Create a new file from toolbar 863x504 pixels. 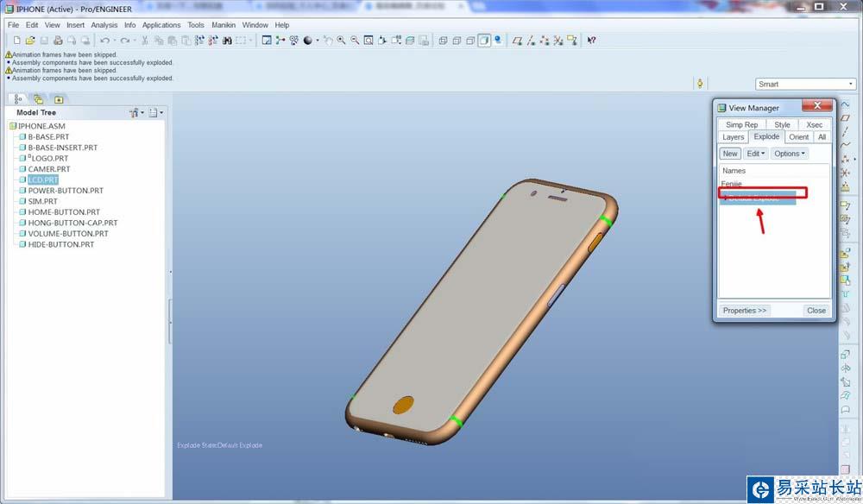point(16,41)
